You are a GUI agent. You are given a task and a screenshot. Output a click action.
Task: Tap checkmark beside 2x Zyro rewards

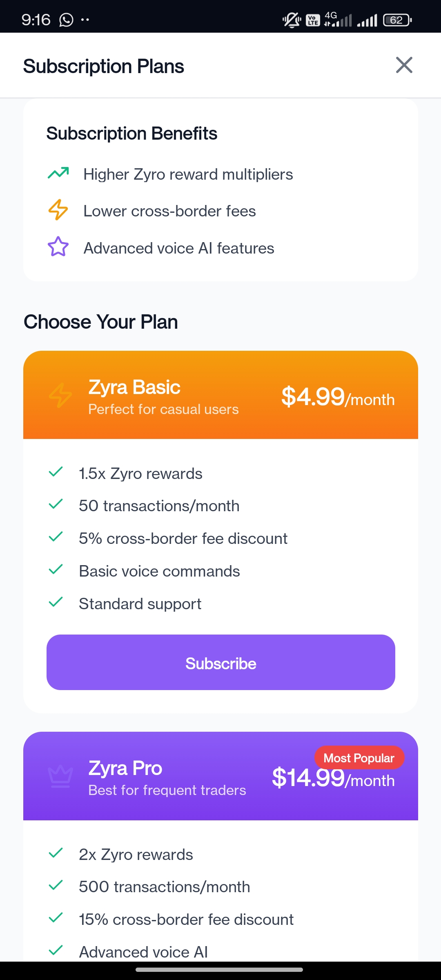click(56, 853)
